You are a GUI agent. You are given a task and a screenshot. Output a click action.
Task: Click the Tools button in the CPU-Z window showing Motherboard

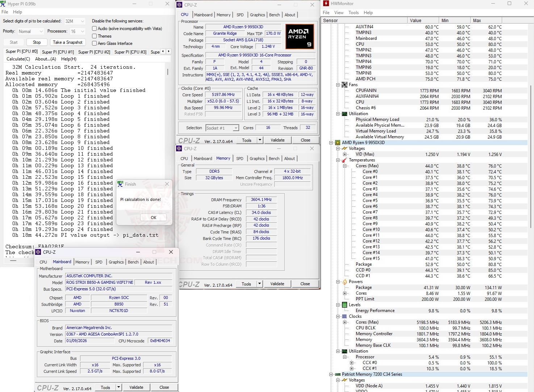pyautogui.click(x=105, y=387)
